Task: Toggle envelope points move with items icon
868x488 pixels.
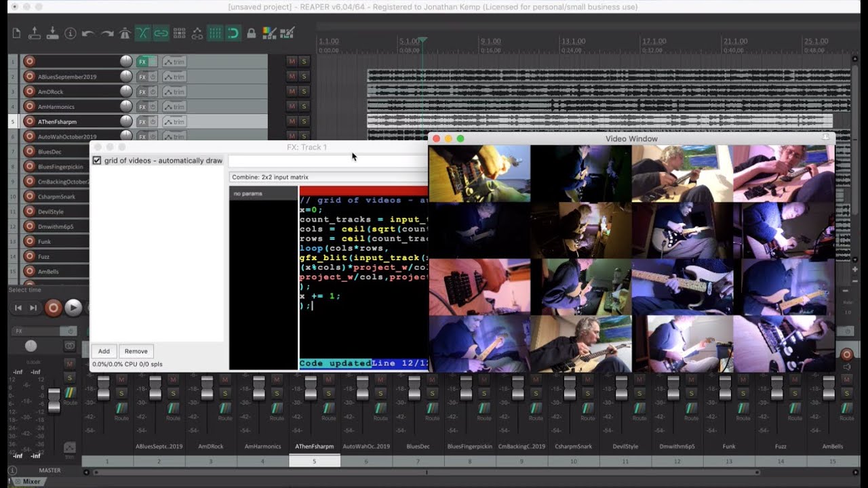Action: tap(197, 33)
